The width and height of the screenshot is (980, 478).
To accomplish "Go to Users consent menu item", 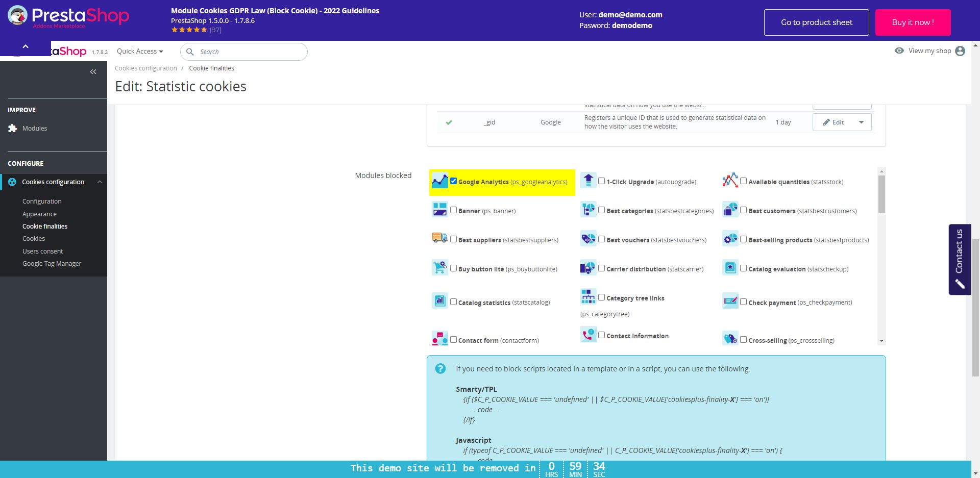I will [43, 251].
